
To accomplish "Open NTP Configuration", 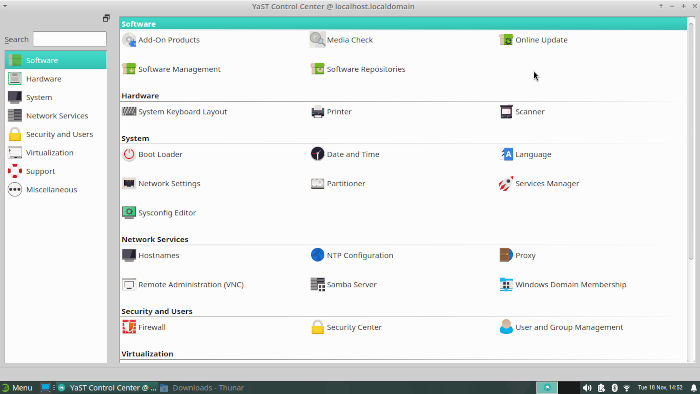I will tap(352, 255).
